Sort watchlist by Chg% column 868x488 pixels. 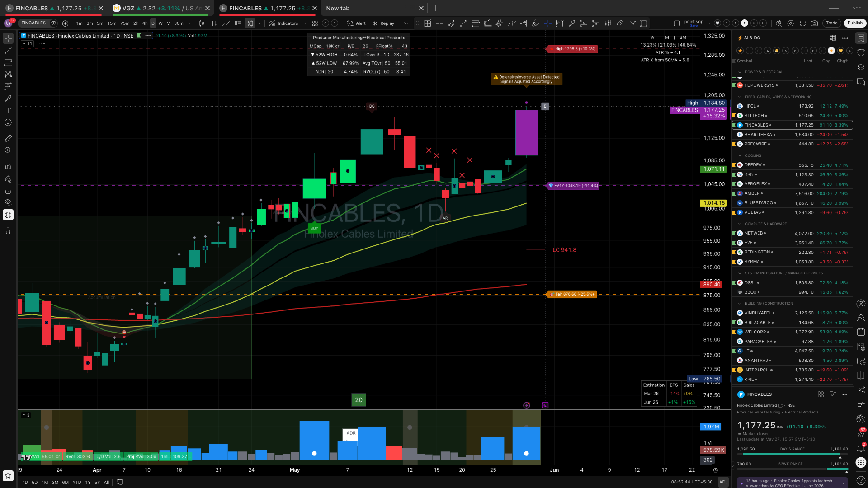[842, 61]
